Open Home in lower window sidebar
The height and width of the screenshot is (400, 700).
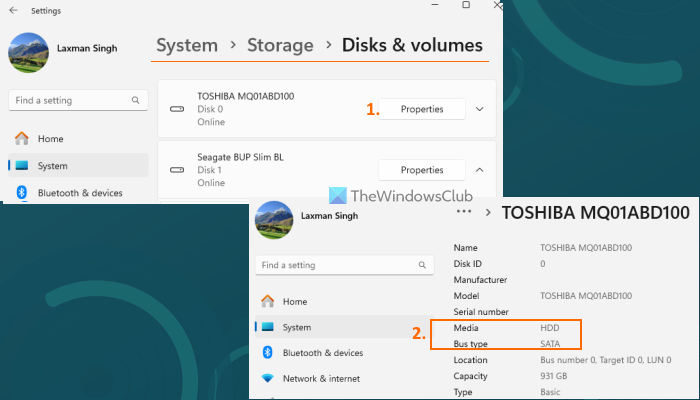(x=345, y=302)
